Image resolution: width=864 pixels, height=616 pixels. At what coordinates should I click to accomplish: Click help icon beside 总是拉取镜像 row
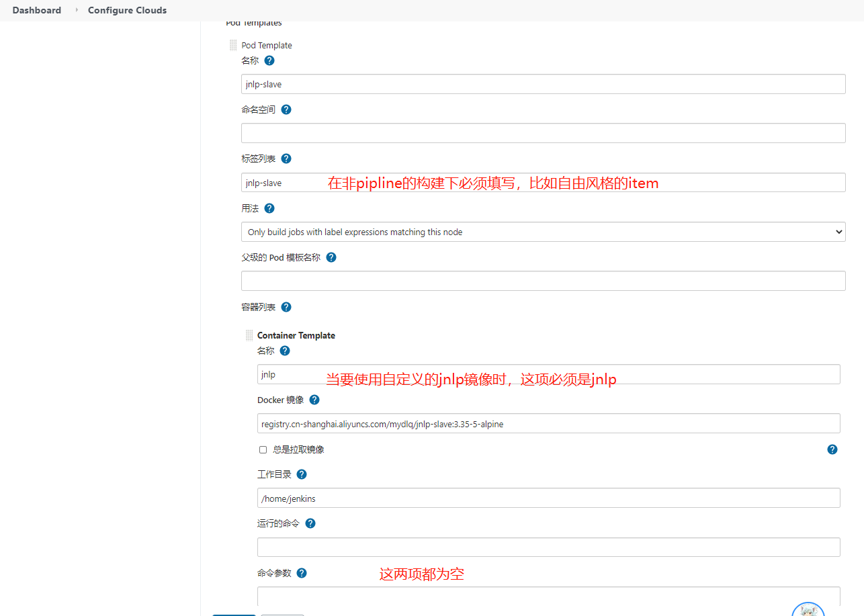tap(832, 449)
